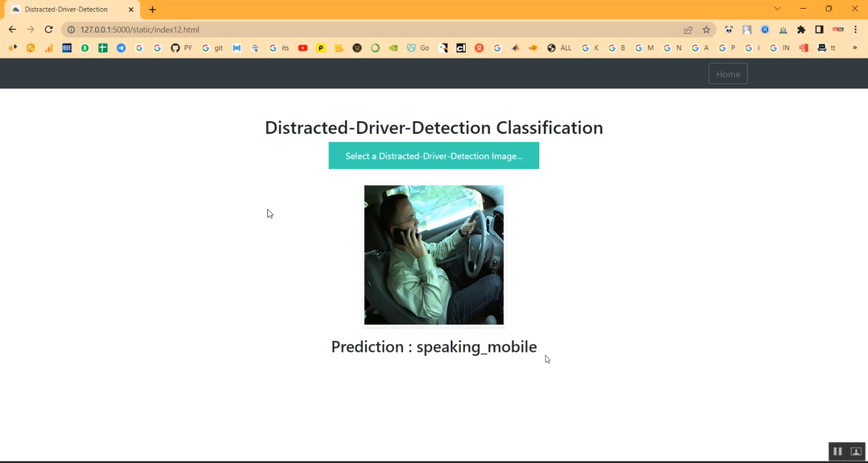Open the IEEE bookmark
The image size is (868, 463).
point(67,48)
